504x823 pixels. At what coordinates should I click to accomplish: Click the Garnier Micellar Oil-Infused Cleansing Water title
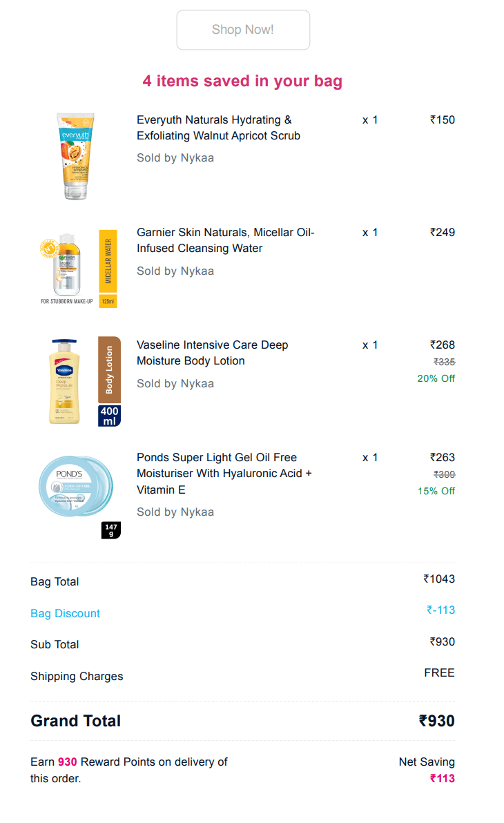coord(226,240)
